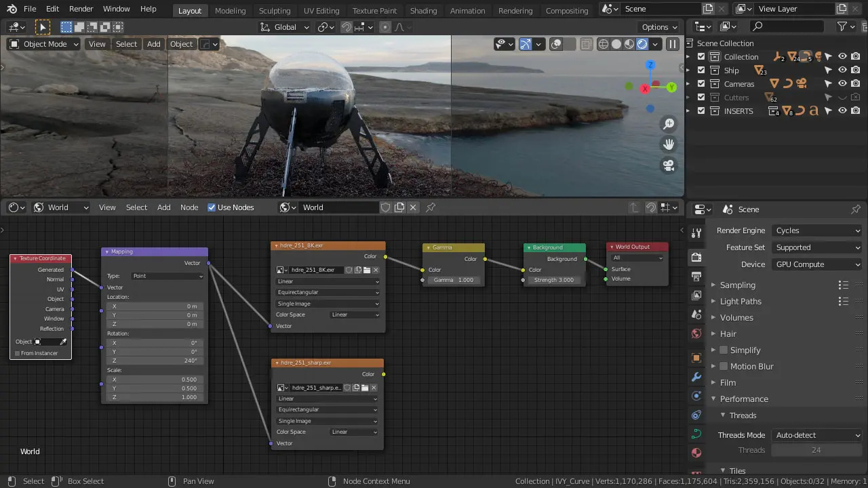Viewport: 868px width, 488px height.
Task: Select the Tweak select tool icon
Action: coord(43,27)
